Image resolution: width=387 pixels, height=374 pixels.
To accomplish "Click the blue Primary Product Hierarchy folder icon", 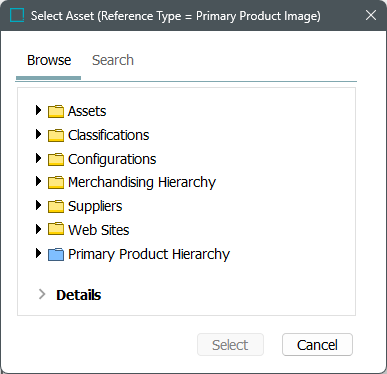I will (56, 254).
